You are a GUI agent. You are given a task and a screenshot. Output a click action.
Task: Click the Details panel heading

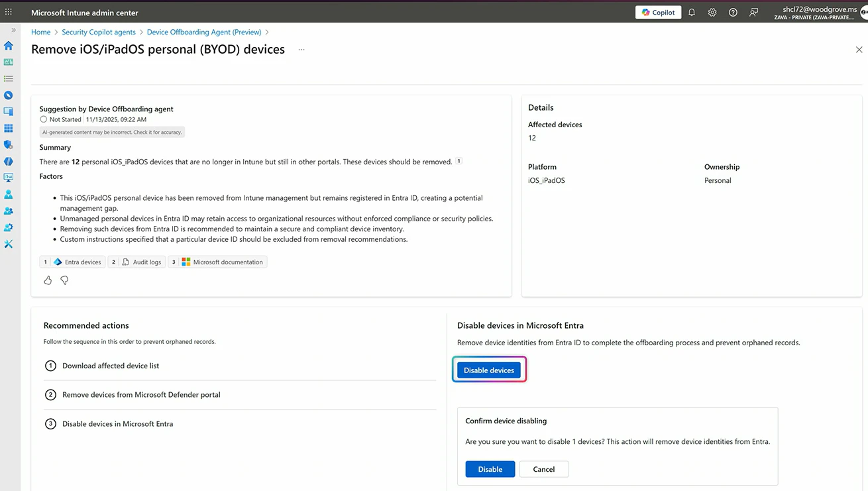pos(541,107)
